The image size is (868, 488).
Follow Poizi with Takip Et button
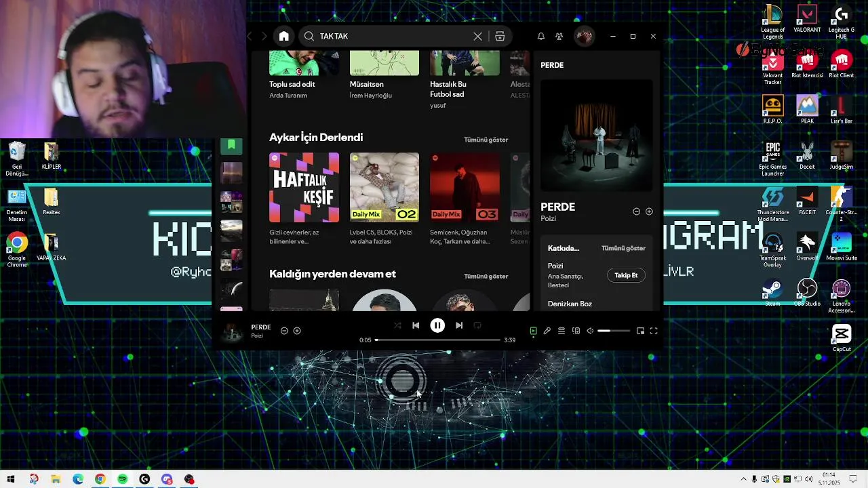(626, 275)
